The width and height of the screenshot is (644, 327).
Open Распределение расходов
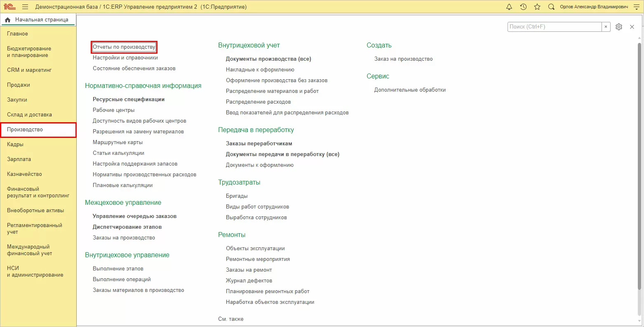point(259,102)
